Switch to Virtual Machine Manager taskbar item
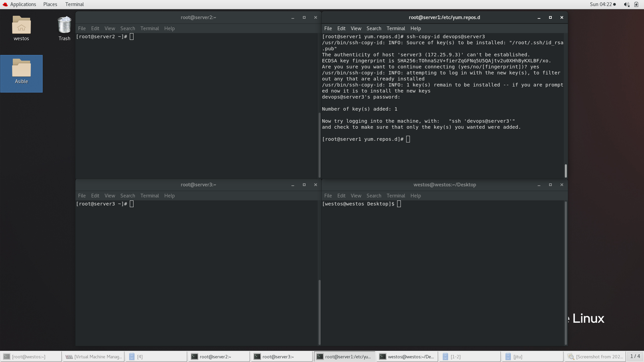 click(94, 357)
